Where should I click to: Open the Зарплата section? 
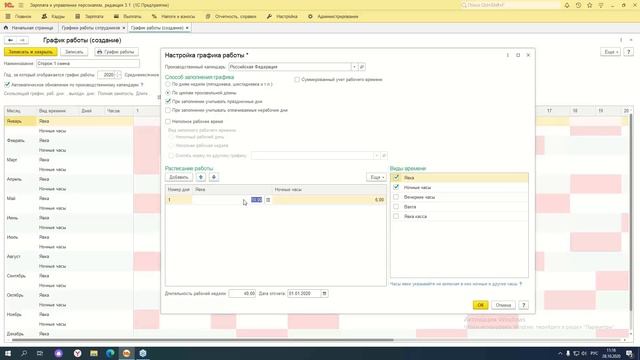90,16
